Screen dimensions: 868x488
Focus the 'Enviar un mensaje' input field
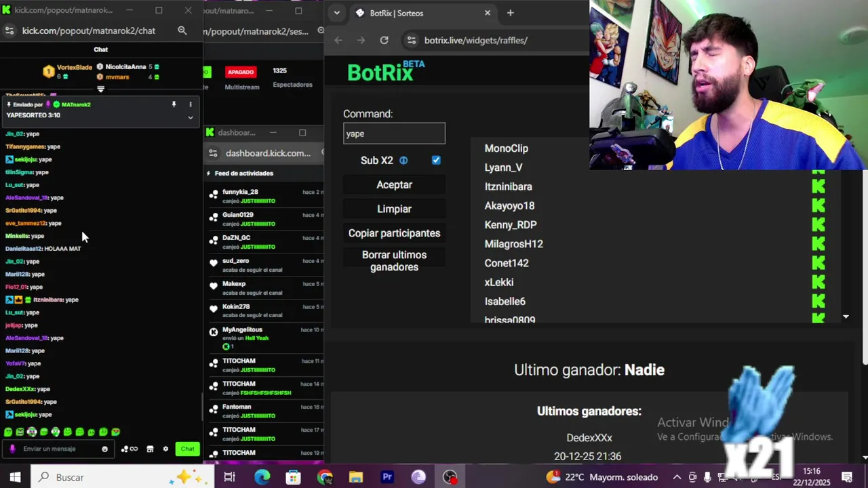pos(58,449)
